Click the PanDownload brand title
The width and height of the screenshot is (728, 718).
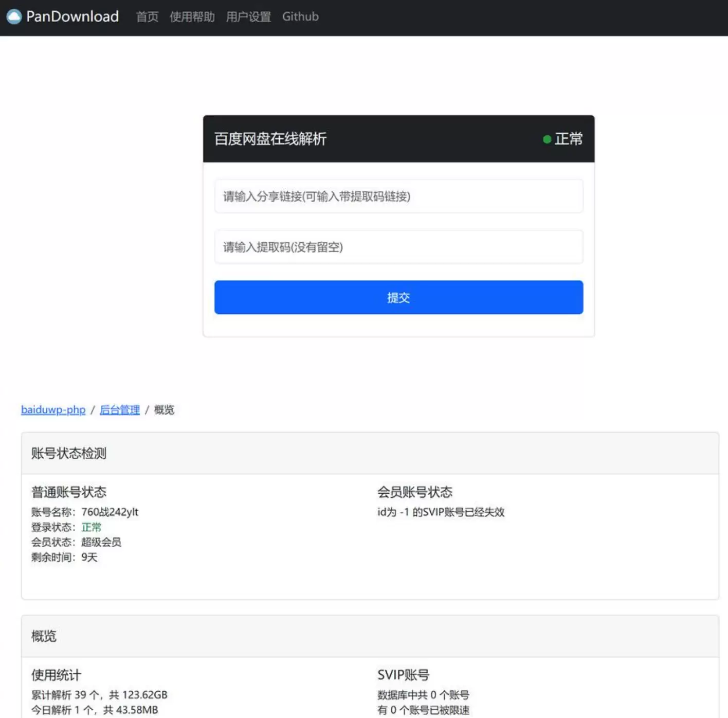[72, 16]
